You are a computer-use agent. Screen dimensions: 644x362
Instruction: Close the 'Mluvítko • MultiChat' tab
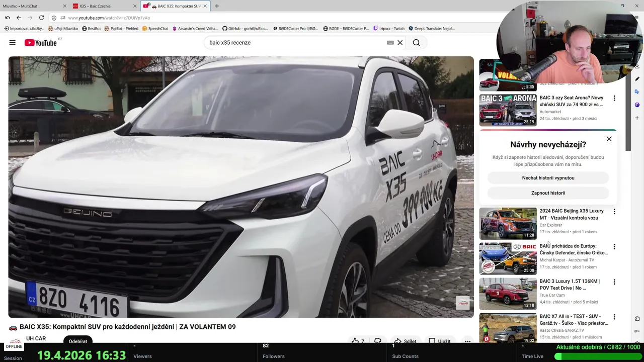pyautogui.click(x=64, y=6)
